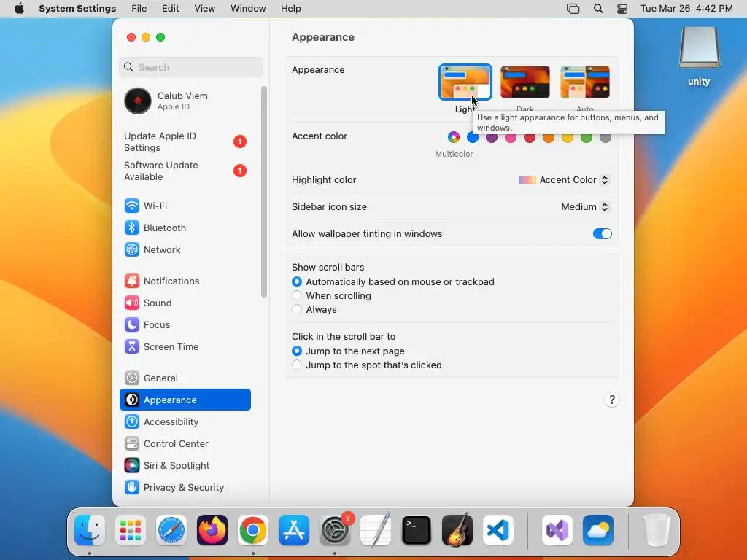
Task: Open Trash in the Dock
Action: 657,530
